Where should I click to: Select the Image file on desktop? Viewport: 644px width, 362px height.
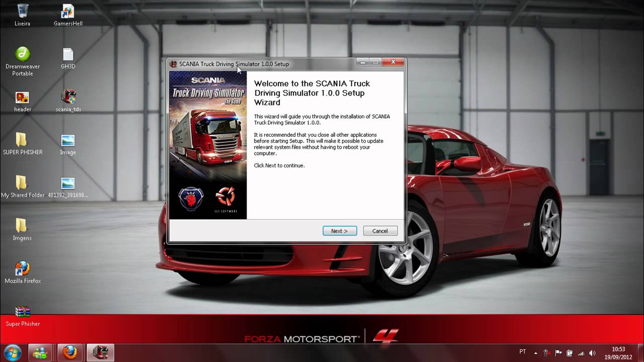tap(68, 144)
